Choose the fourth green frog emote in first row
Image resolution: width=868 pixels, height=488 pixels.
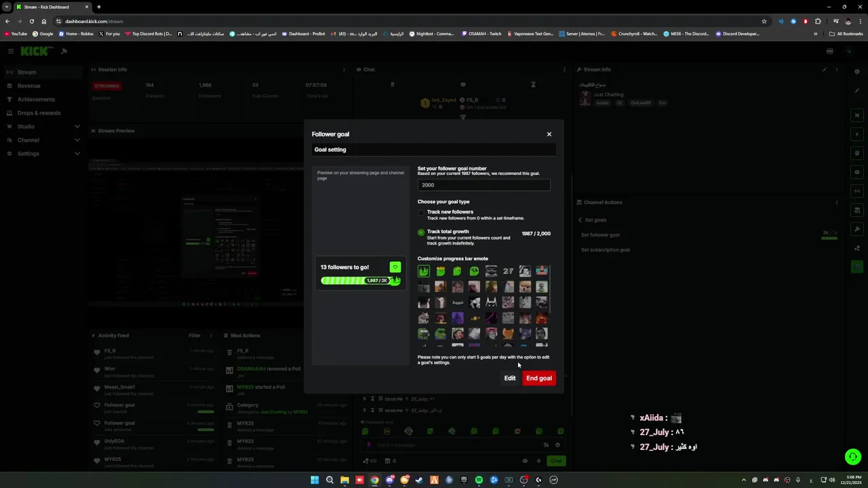(474, 271)
